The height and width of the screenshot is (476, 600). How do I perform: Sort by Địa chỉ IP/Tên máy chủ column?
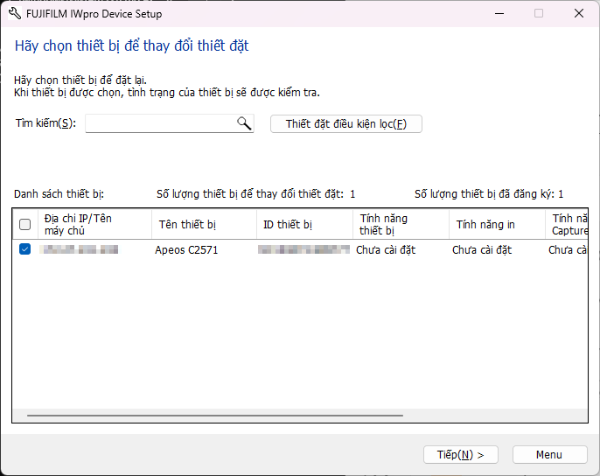(x=95, y=224)
